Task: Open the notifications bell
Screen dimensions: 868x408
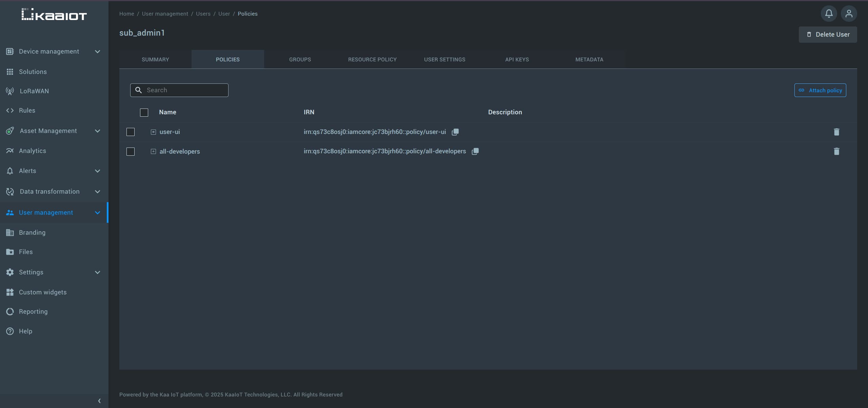Action: coord(828,13)
